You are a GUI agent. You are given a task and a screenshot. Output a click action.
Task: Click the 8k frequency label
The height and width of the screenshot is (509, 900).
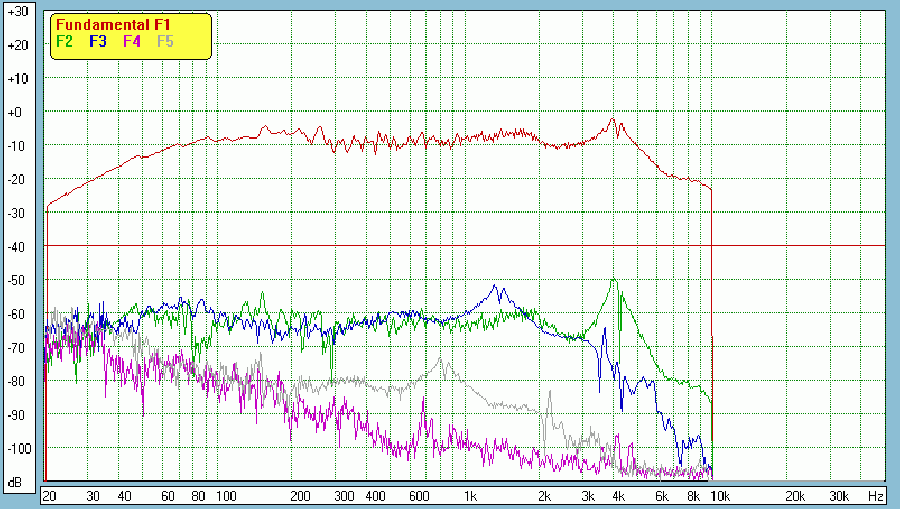click(693, 496)
